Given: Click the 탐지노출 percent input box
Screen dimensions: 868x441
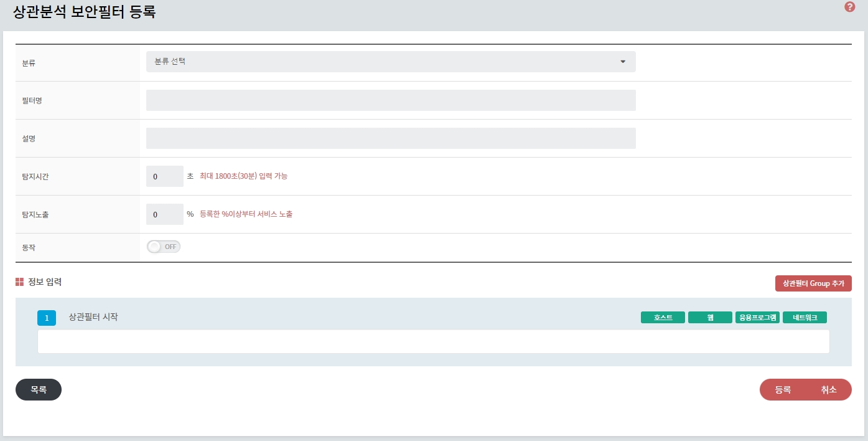Looking at the screenshot, I should (x=164, y=214).
